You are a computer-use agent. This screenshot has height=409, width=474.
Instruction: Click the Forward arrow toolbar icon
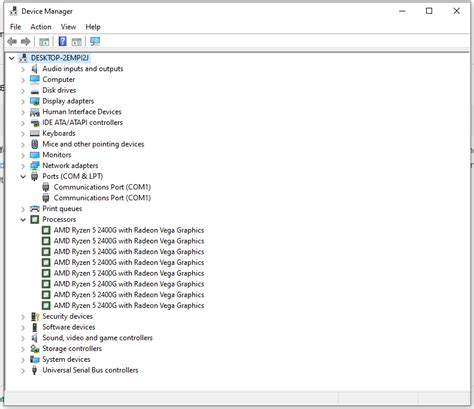coord(26,42)
